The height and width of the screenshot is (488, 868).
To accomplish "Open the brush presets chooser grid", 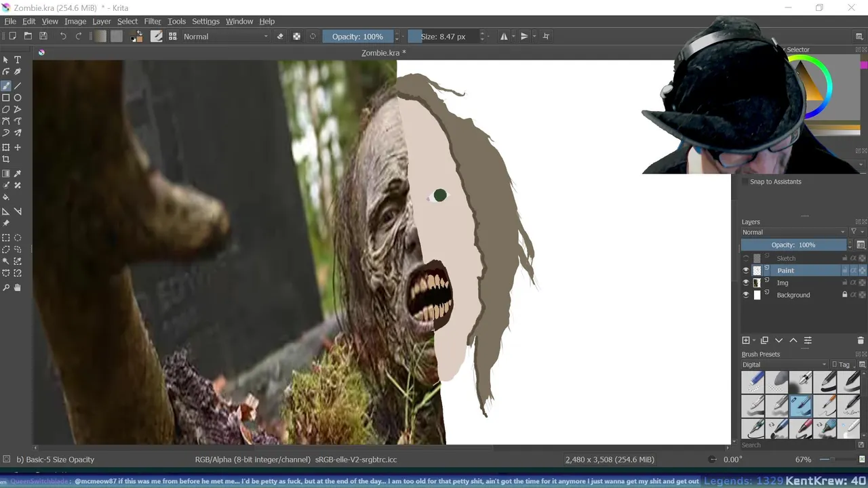I will point(172,36).
